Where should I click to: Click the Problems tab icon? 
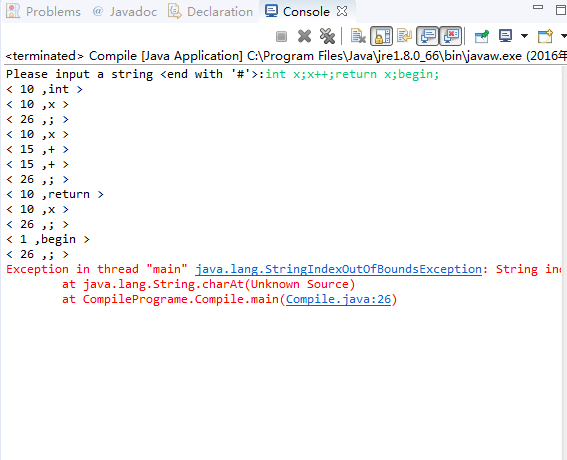pyautogui.click(x=13, y=11)
